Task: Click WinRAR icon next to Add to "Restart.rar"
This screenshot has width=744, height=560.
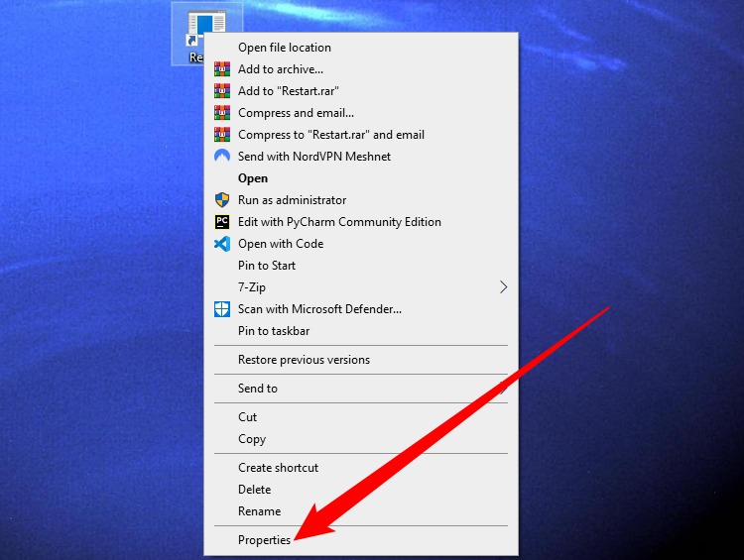Action: pyautogui.click(x=222, y=91)
